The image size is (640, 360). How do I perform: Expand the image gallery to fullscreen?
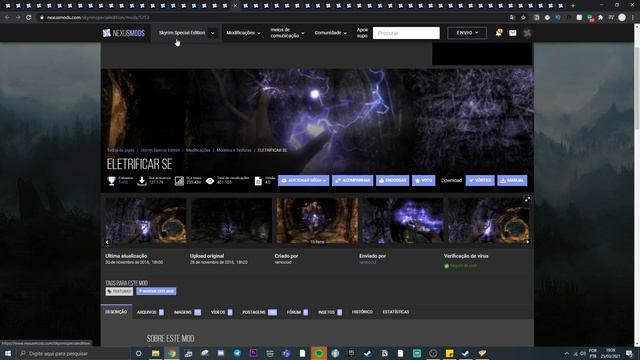coord(527,200)
